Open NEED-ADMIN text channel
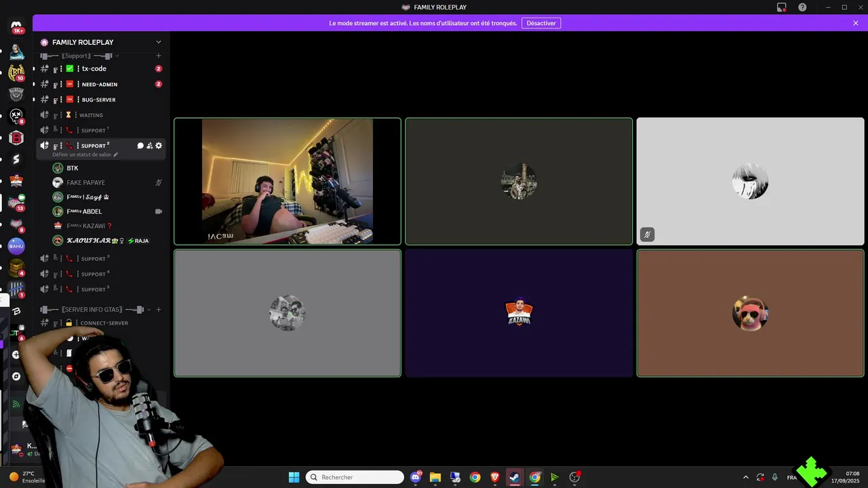This screenshot has width=868, height=488. [100, 84]
